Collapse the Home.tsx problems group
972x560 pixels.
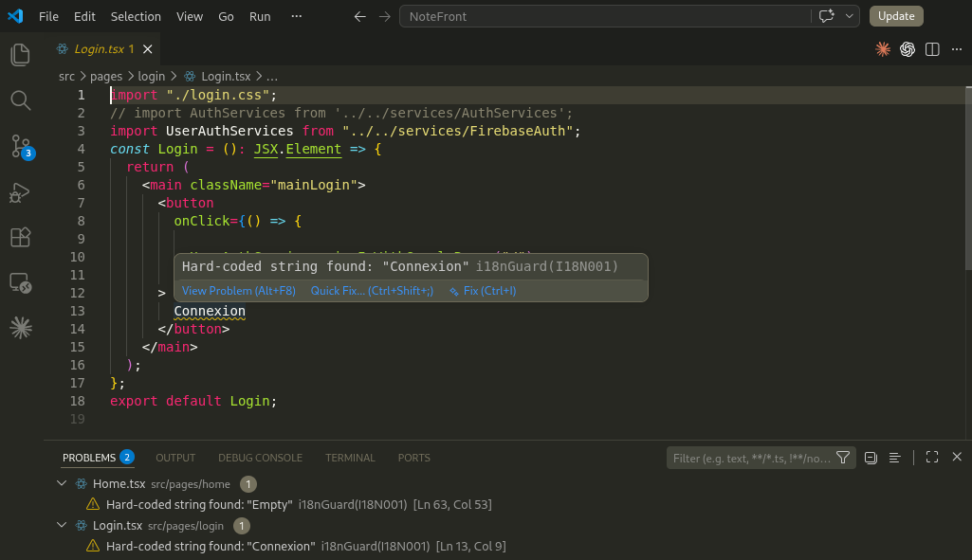click(62, 483)
